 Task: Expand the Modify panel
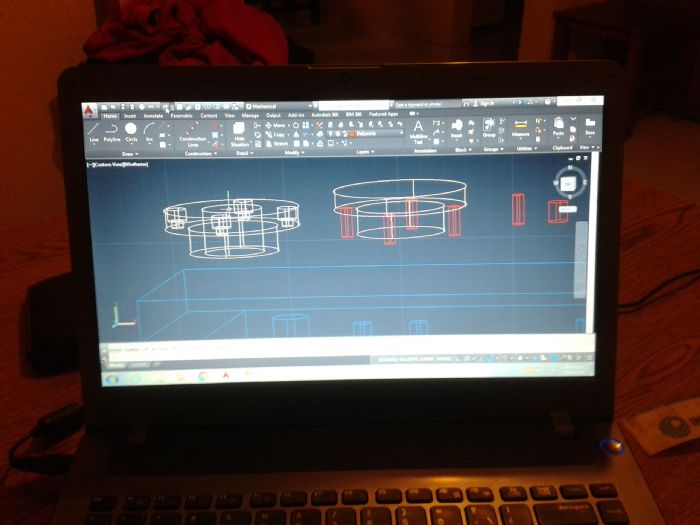[294, 153]
